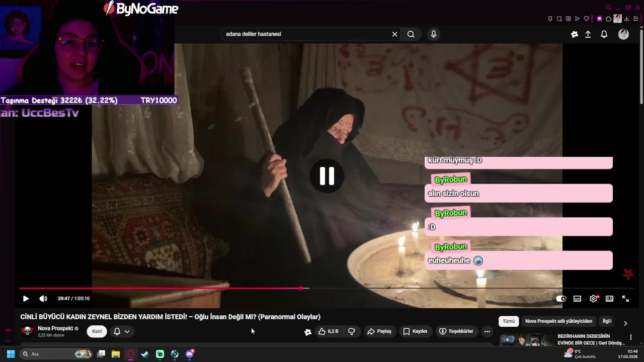644x362 pixels.
Task: Open the browser downloads icon
Action: click(627, 19)
